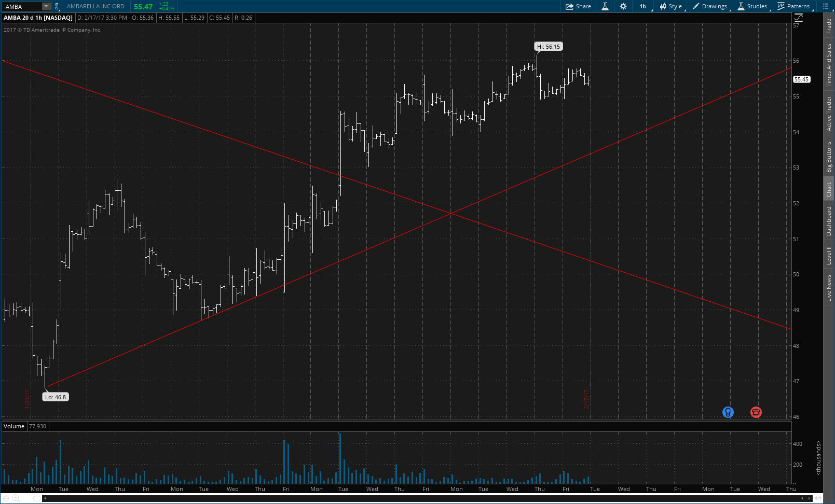Click the Hi: 56.15 price bubble
Image resolution: width=835 pixels, height=504 pixels.
pyautogui.click(x=549, y=47)
